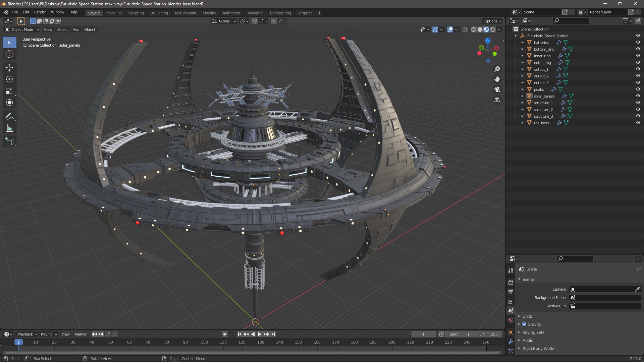
Task: Open the Render properties tab
Action: [x=511, y=283]
